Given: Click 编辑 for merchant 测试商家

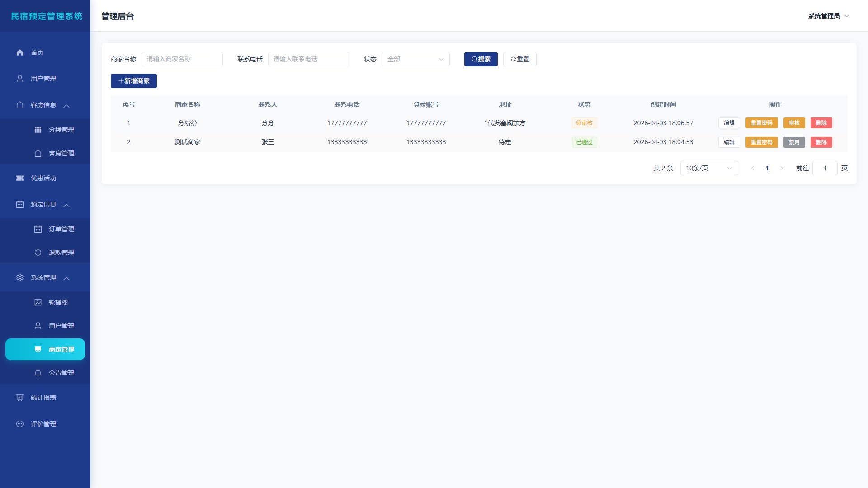Looking at the screenshot, I should tap(729, 142).
